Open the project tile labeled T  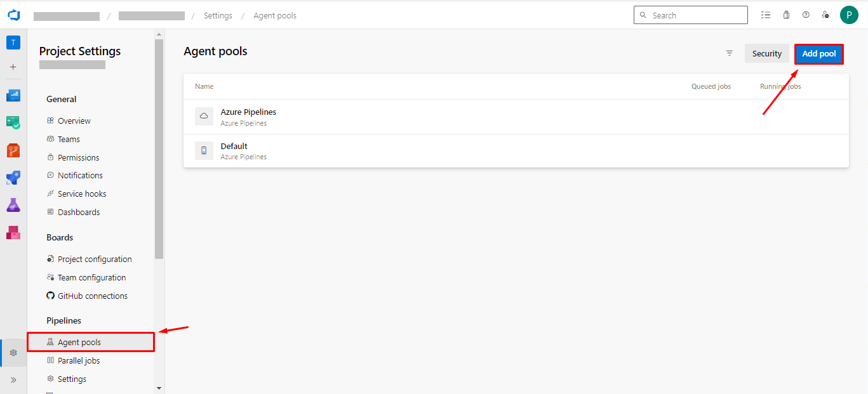13,43
